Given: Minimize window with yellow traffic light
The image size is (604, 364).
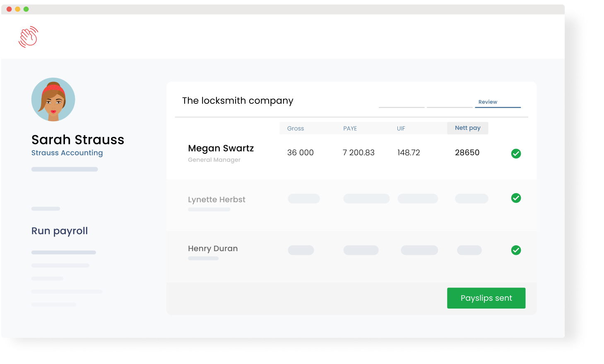Looking at the screenshot, I should [17, 9].
